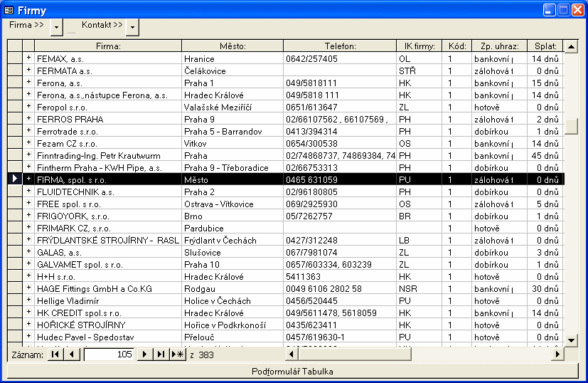The height and width of the screenshot is (383, 588).
Task: Go to next record button
Action: click(145, 355)
